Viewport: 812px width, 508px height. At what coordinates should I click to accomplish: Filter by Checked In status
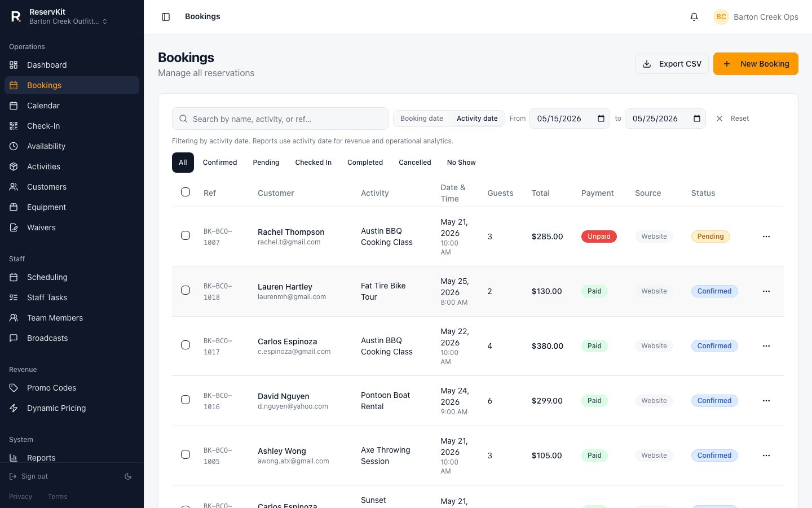314,163
